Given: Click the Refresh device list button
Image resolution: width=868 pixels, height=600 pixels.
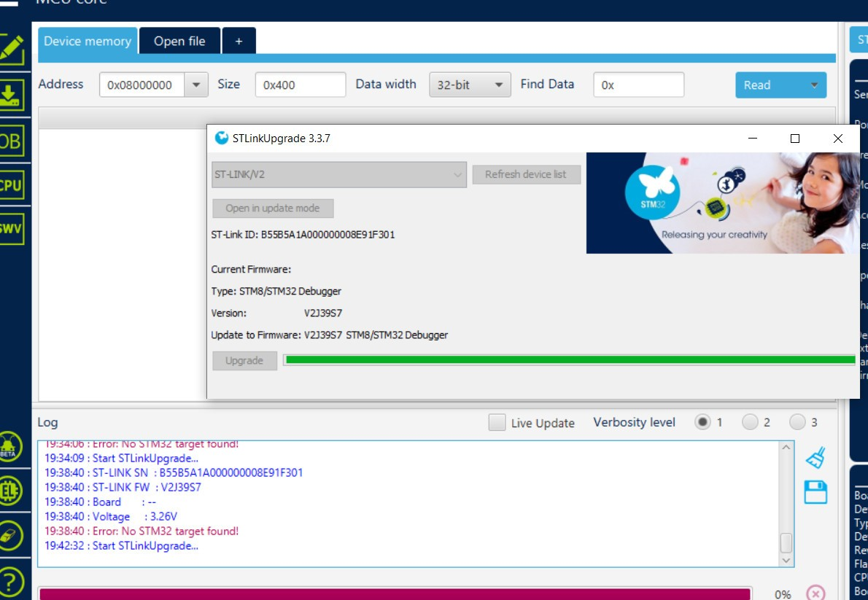Looking at the screenshot, I should (526, 174).
